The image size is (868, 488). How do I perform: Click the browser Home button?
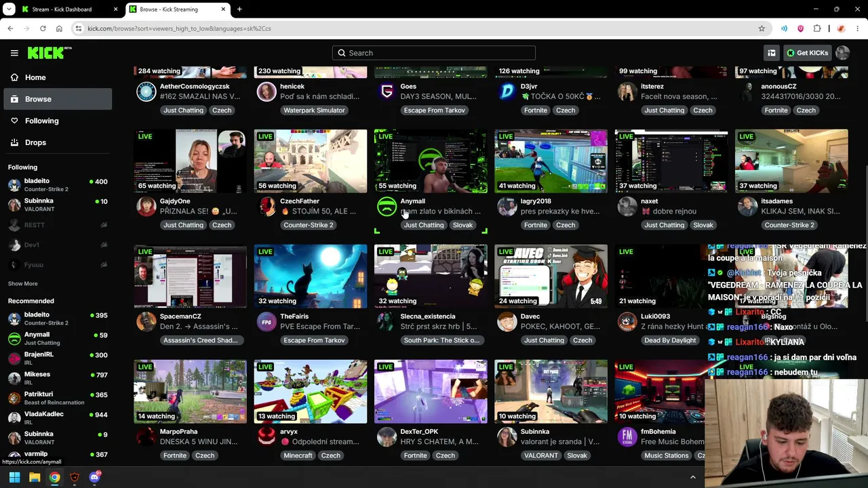(x=59, y=28)
